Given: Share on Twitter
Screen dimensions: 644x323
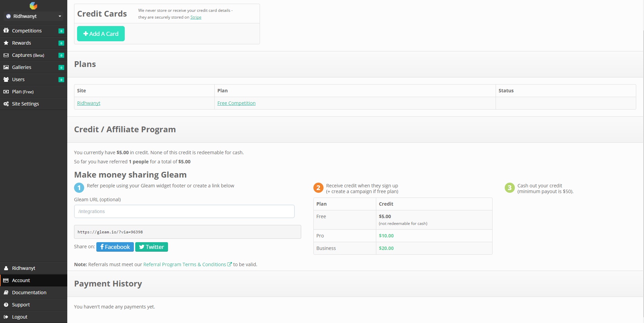Looking at the screenshot, I should [x=151, y=247].
